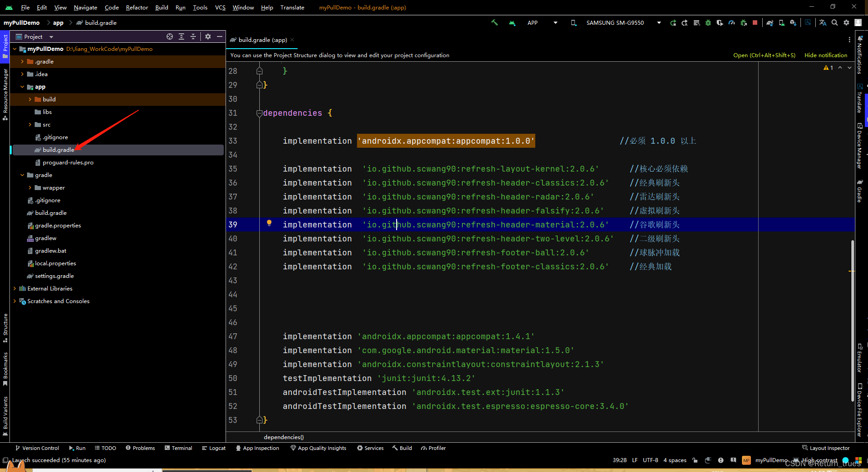
Task: Click the Hide notification link
Action: coord(826,55)
